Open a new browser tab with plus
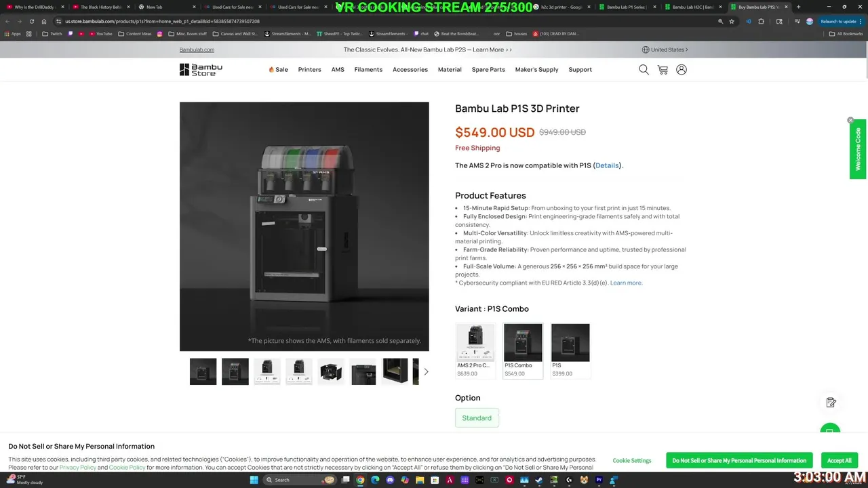Screen dimensions: 868x488 (798, 7)
